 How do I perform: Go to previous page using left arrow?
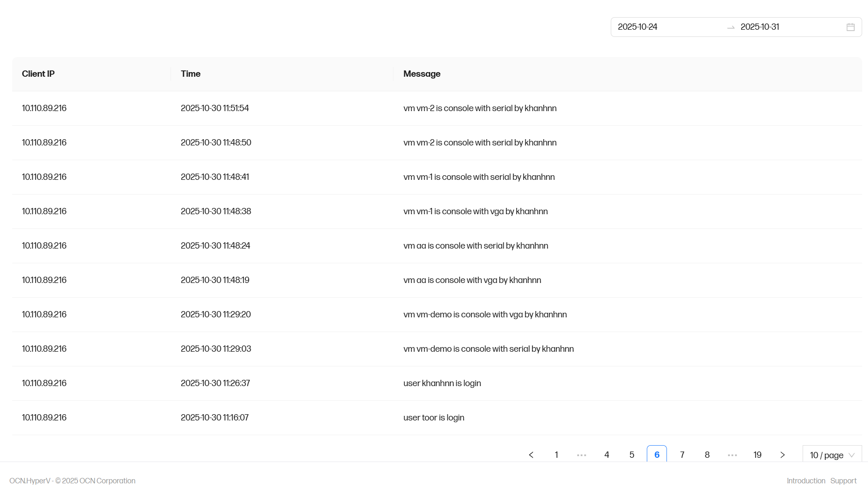pyautogui.click(x=531, y=455)
